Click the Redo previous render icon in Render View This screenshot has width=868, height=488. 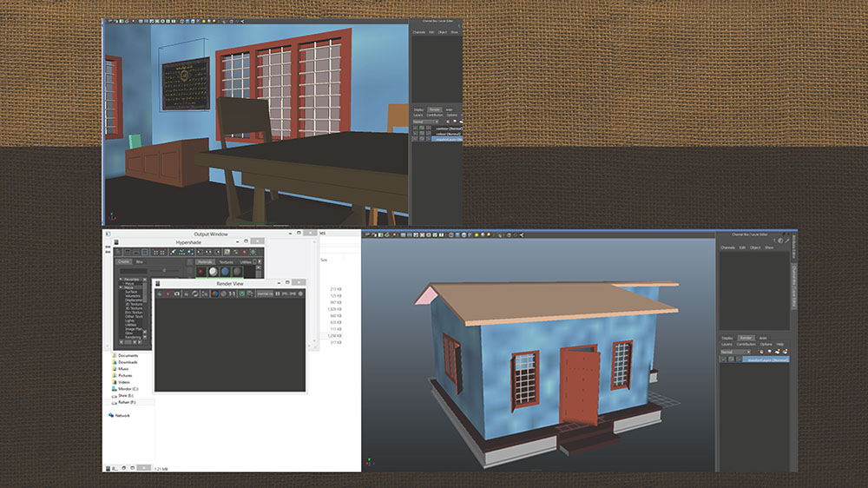click(160, 293)
